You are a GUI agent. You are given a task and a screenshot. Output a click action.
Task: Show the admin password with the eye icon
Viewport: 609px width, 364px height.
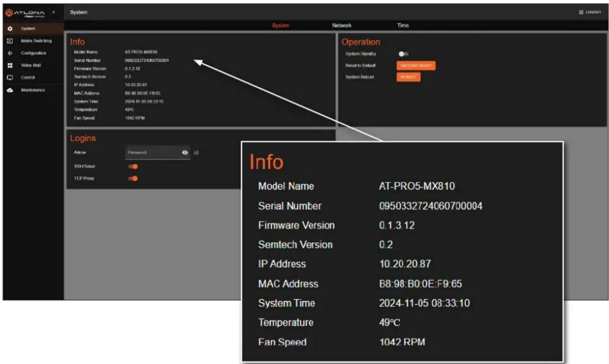click(185, 152)
